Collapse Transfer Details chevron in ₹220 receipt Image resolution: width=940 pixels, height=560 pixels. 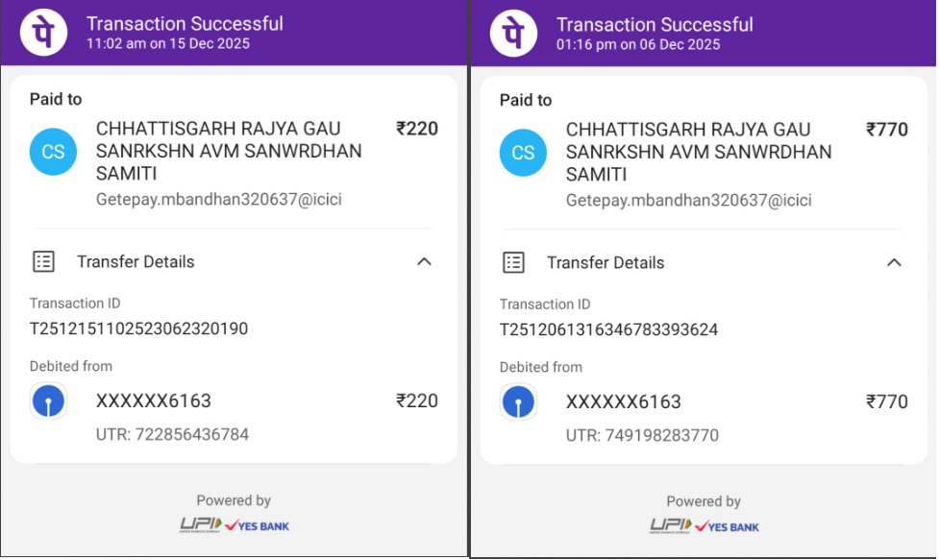tap(424, 261)
